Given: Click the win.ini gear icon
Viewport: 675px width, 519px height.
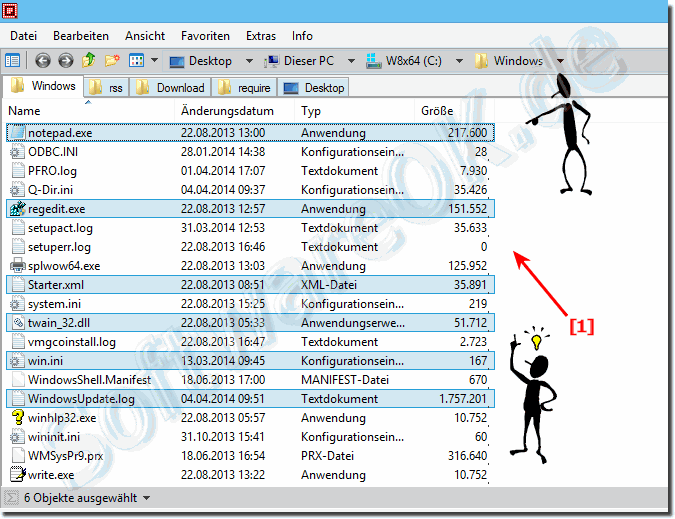Looking at the screenshot, I should point(17,361).
